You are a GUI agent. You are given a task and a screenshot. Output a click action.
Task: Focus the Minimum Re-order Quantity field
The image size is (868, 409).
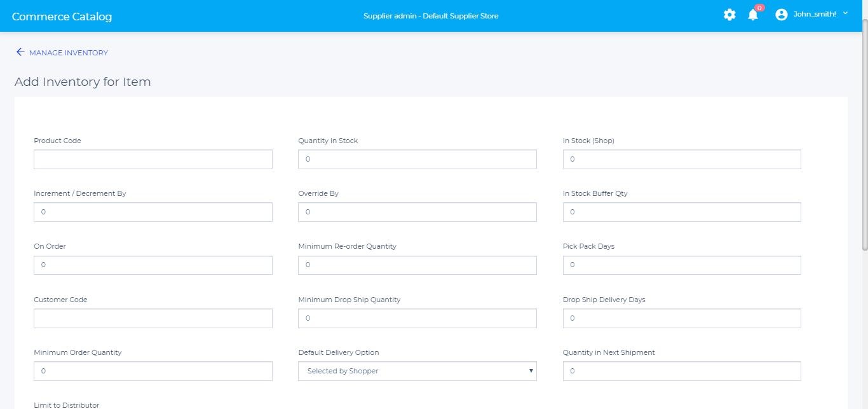417,265
